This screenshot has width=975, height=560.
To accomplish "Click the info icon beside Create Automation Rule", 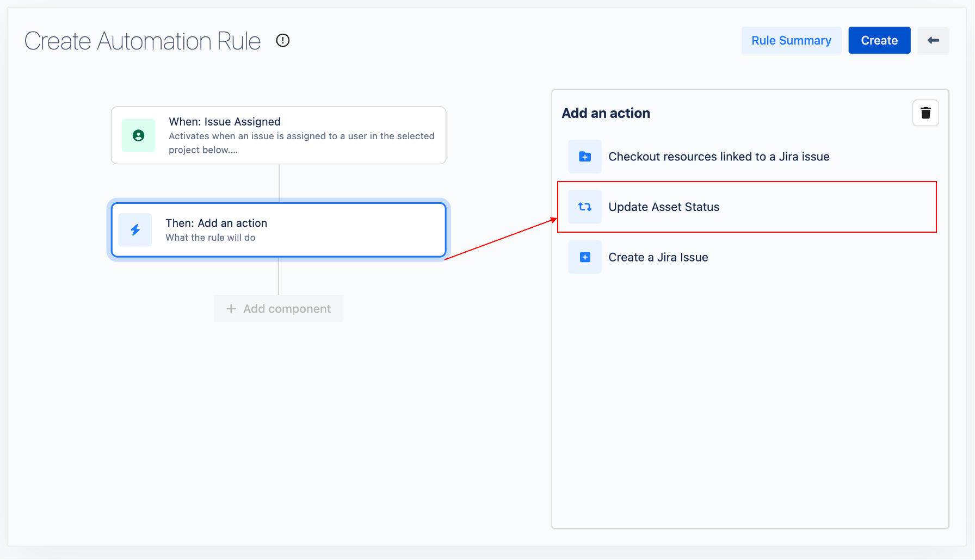I will pyautogui.click(x=283, y=40).
